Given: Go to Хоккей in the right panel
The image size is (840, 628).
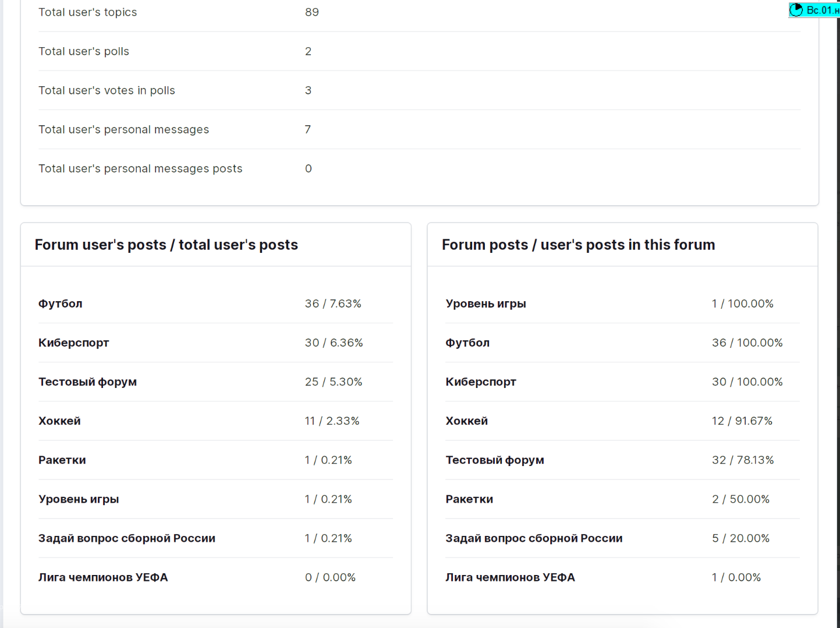Looking at the screenshot, I should tap(466, 421).
